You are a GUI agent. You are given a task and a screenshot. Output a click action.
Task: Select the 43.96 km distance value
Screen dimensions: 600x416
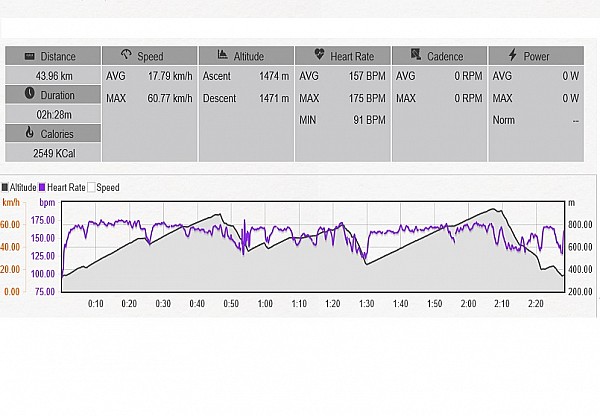[52, 75]
